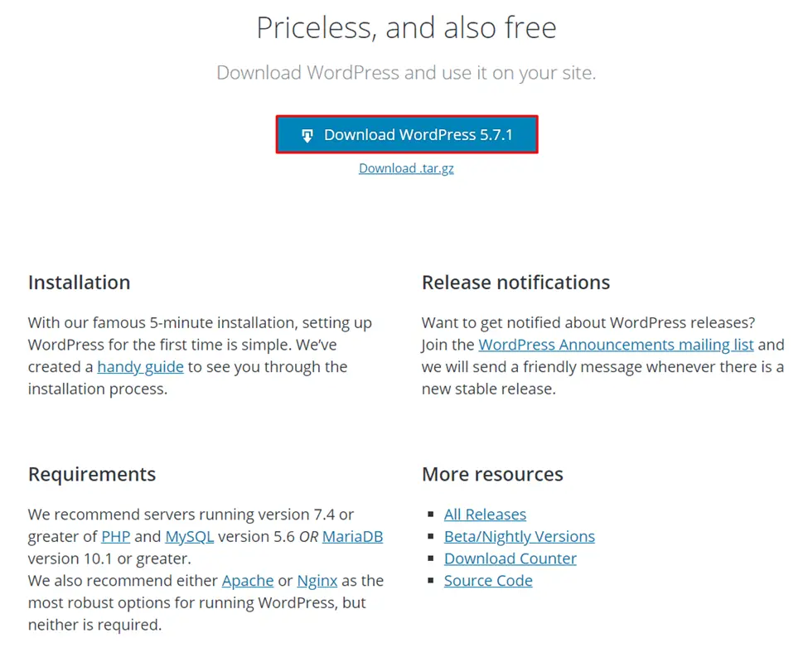
Task: Click the Release notifications heading
Action: (x=515, y=283)
